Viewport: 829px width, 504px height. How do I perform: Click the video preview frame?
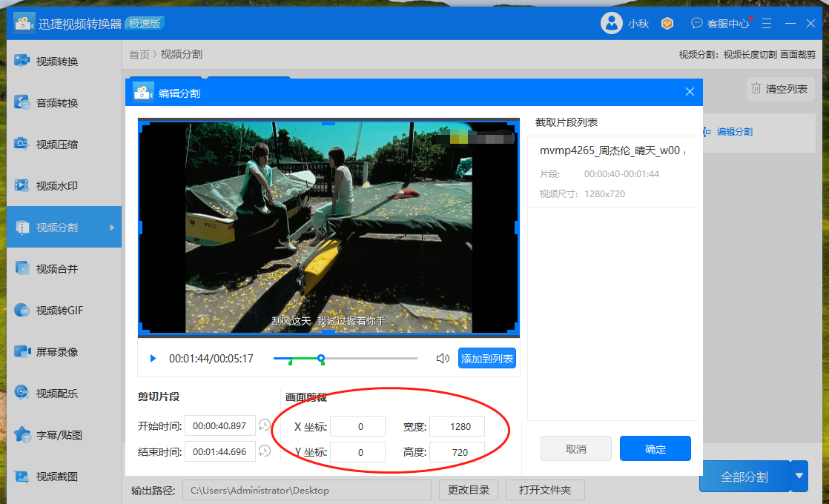(x=328, y=227)
